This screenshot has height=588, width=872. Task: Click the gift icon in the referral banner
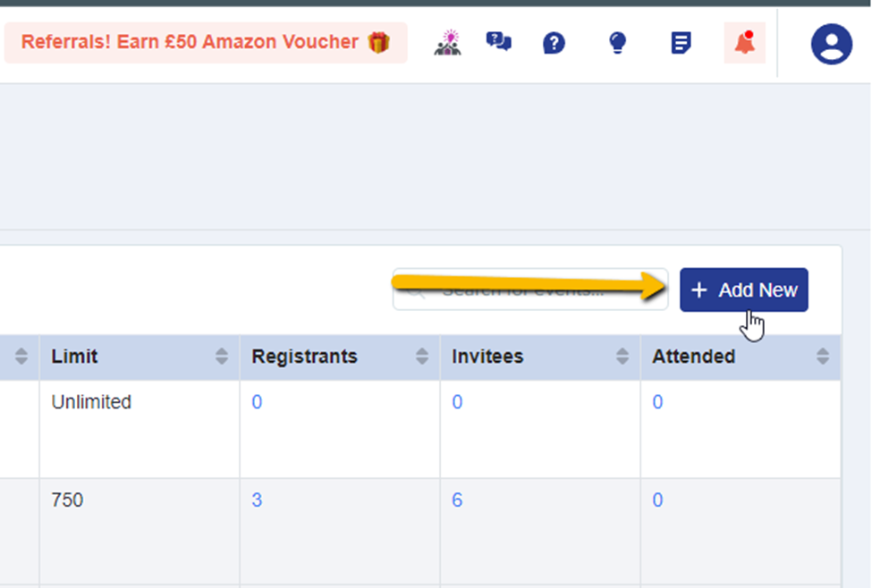(378, 42)
